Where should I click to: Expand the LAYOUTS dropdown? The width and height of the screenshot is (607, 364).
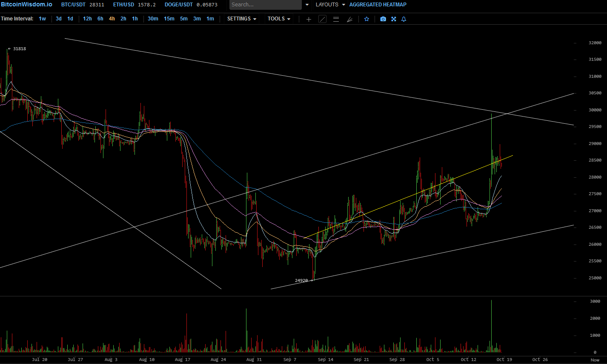[x=330, y=5]
